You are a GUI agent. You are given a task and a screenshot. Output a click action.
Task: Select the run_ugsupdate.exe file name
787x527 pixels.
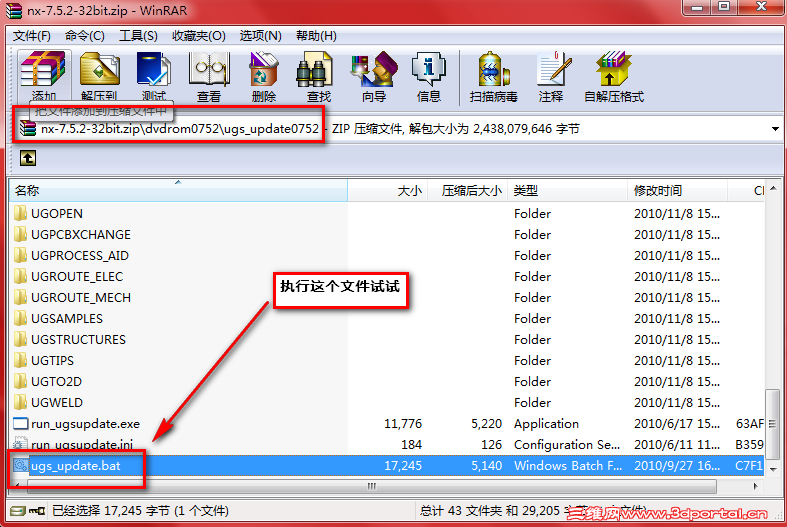pos(85,424)
